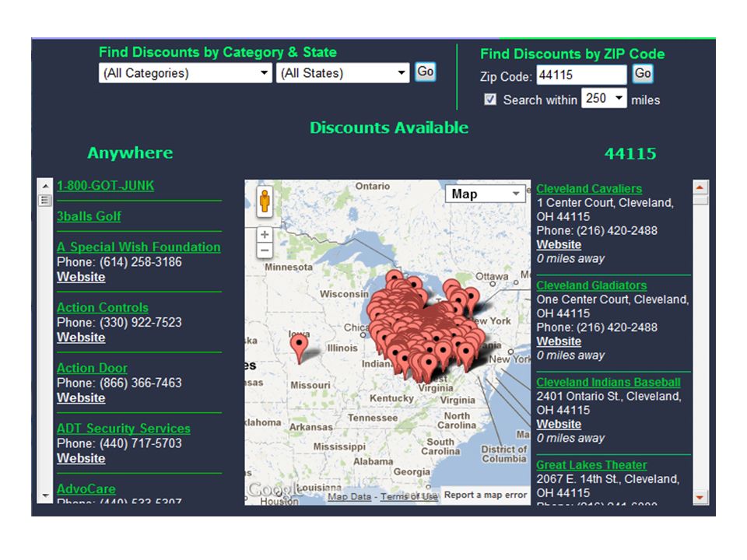
Task: Open Website link under ADT Security Services
Action: tap(81, 459)
